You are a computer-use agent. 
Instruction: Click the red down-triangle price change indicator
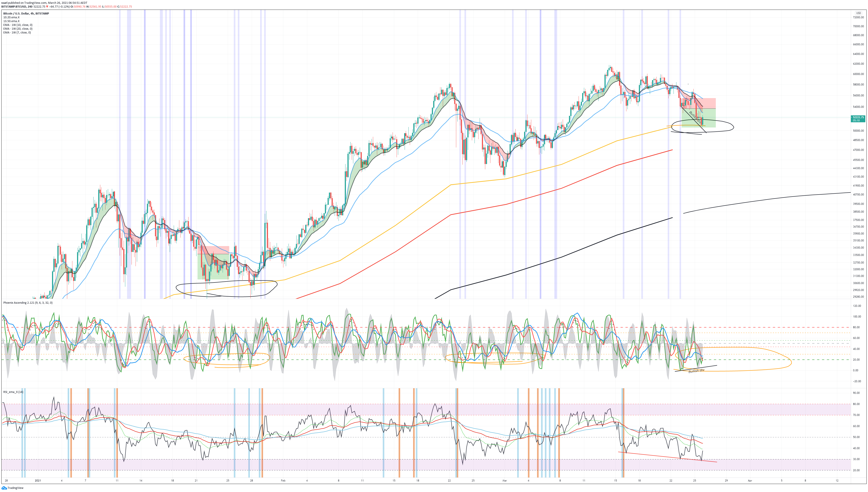[x=47, y=6]
